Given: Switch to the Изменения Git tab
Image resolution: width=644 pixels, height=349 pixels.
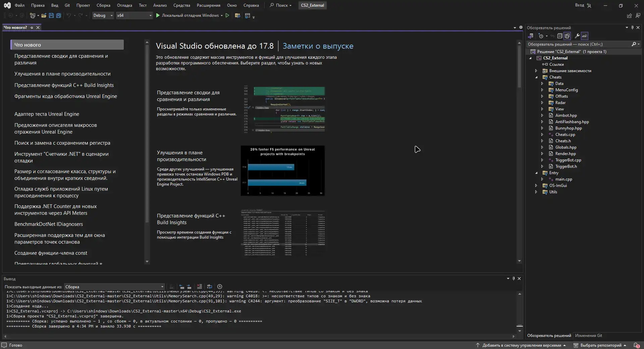Looking at the screenshot, I should 588,336.
